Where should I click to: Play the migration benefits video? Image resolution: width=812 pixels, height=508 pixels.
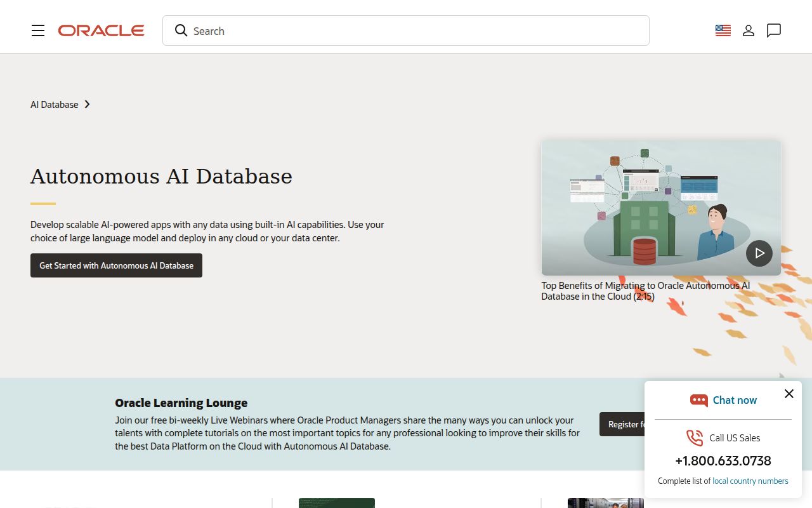click(759, 253)
